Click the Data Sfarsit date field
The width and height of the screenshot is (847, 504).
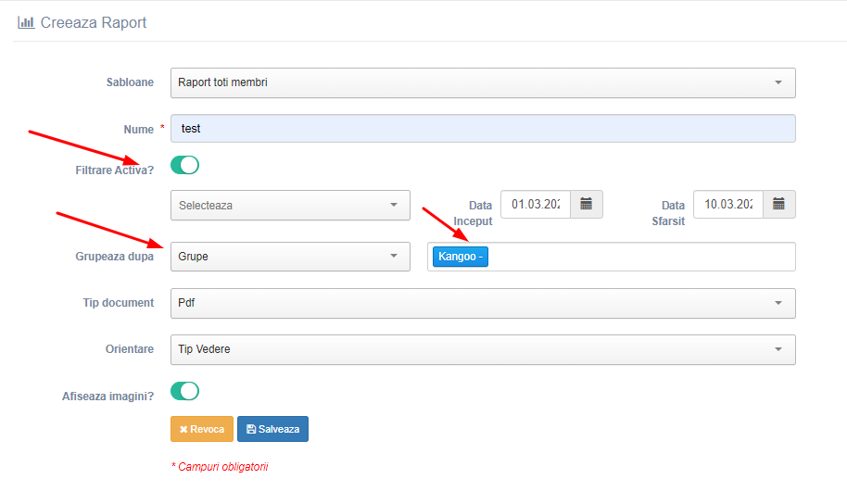[728, 204]
